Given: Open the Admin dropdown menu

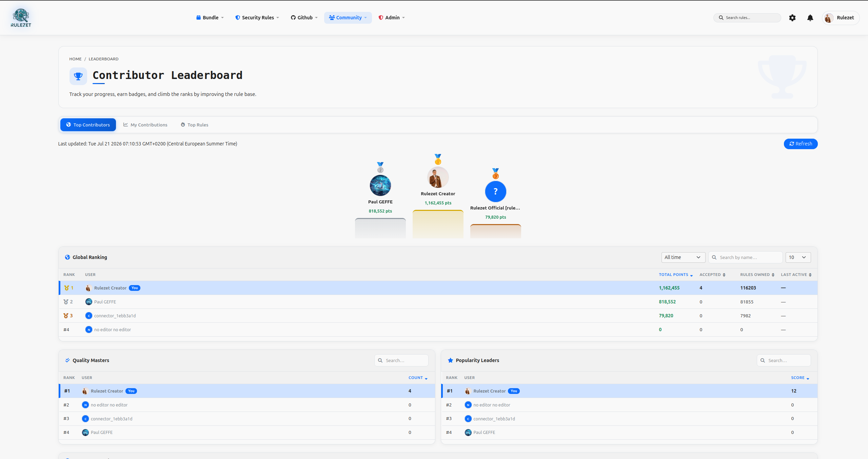Looking at the screenshot, I should pos(392,18).
